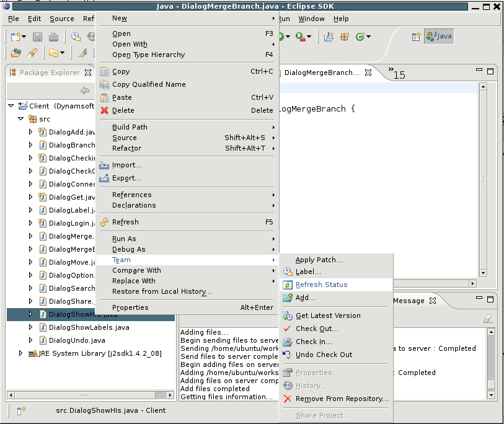504x424 pixels.
Task: Close the DialogMergeBranch editor tab
Action: coord(368,73)
